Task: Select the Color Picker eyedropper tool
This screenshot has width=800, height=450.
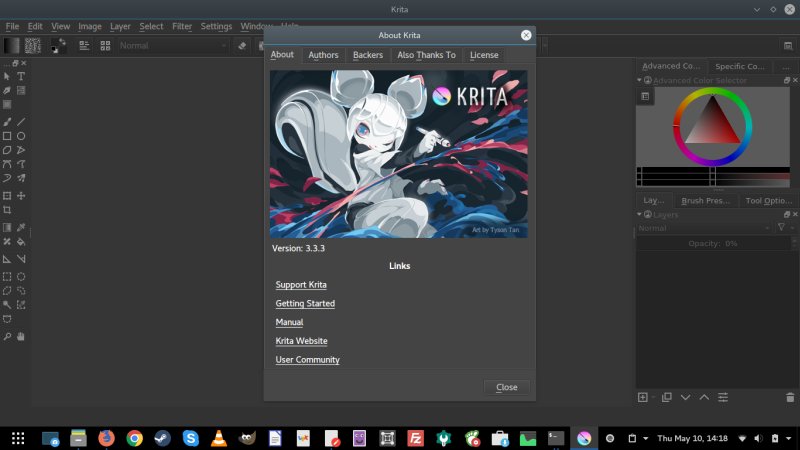Action: [x=21, y=228]
